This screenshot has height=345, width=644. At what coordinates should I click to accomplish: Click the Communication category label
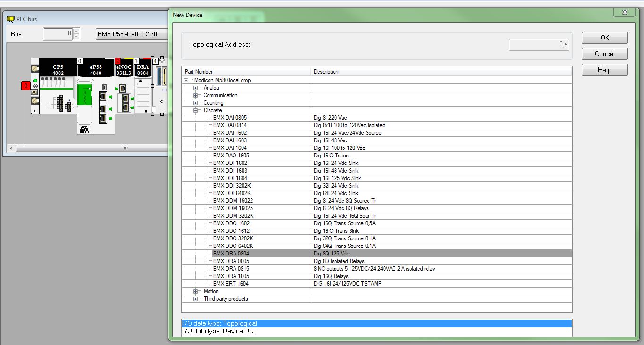(x=220, y=95)
